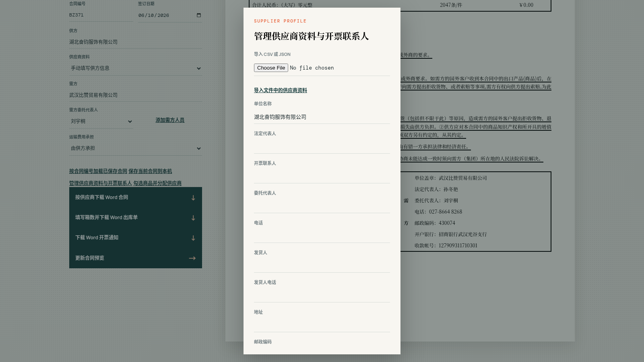Click the 填写箱数并下载 Word 出库单 button
This screenshot has width=644, height=362.
click(136, 218)
